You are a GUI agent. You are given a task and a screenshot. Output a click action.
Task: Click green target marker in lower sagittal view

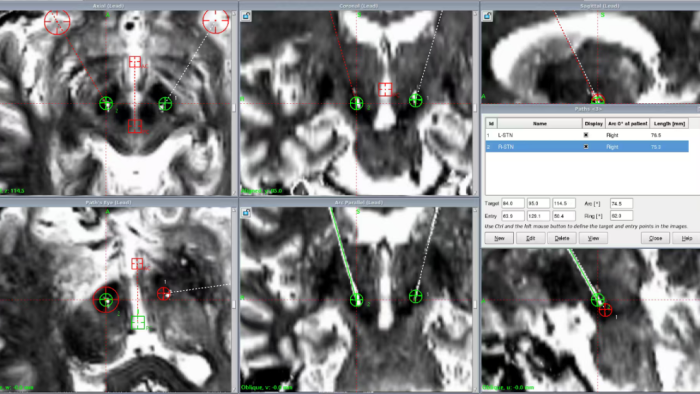click(x=597, y=299)
